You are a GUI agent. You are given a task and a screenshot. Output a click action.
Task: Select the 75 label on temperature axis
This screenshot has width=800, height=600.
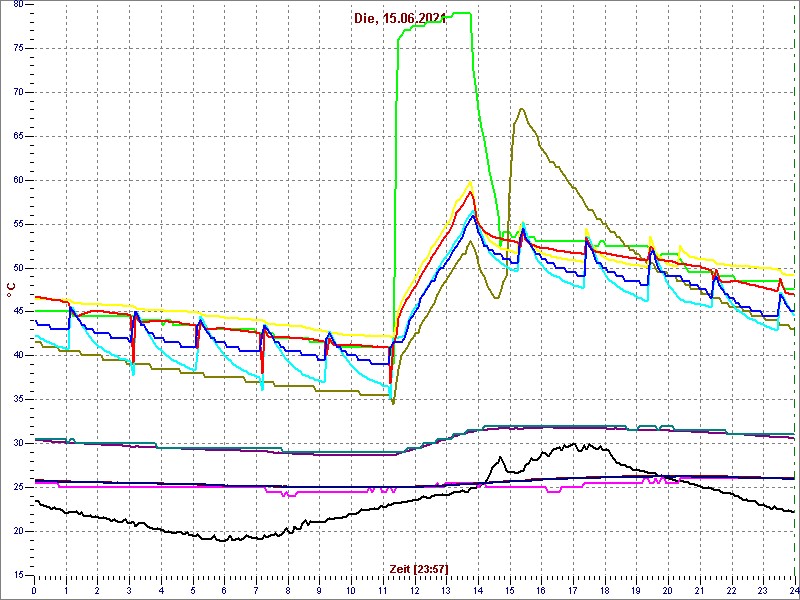[x=18, y=48]
